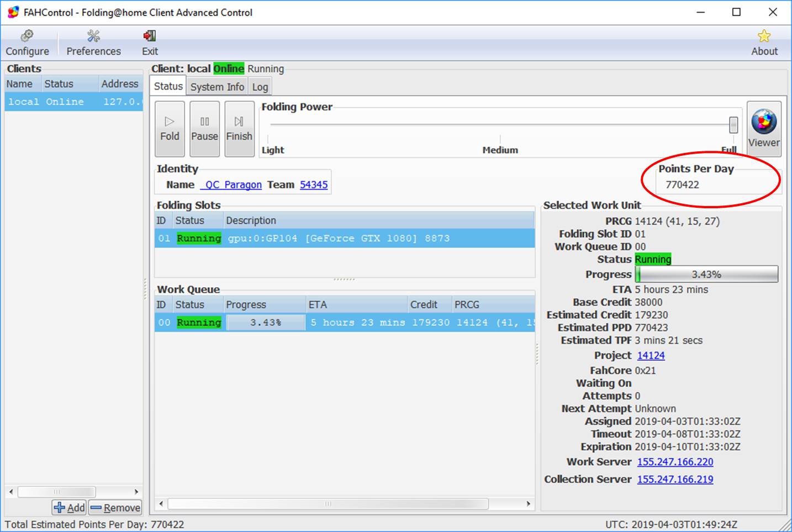Click Work Server 155.247.166.220 link
Viewport: 792px width, 532px height.
(x=675, y=462)
